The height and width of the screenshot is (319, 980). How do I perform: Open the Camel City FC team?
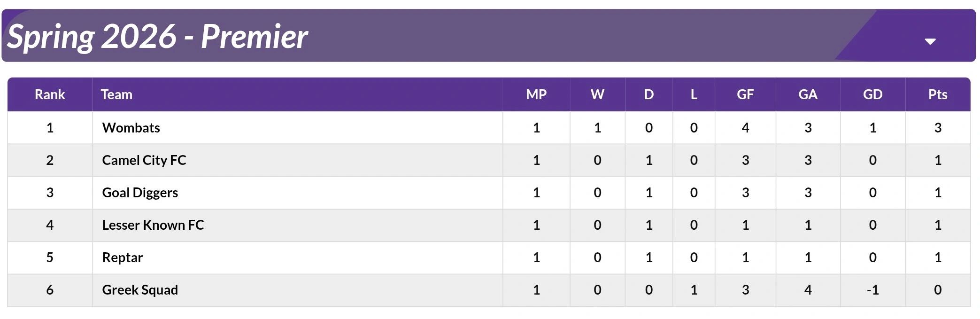(144, 160)
